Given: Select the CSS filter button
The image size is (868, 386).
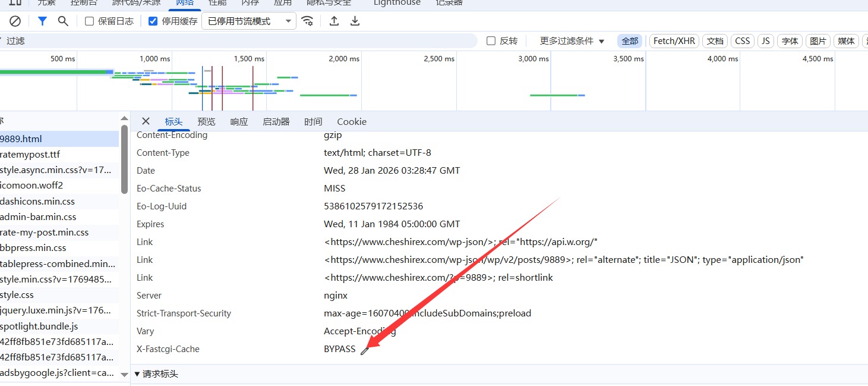Looking at the screenshot, I should pyautogui.click(x=743, y=41).
